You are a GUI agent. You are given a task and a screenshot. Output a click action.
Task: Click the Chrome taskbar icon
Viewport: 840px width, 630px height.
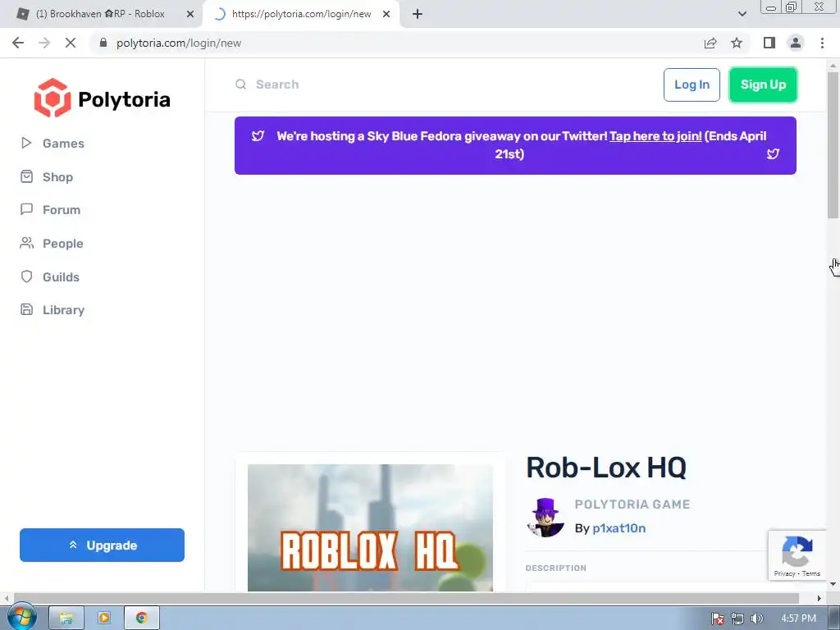[x=141, y=619]
